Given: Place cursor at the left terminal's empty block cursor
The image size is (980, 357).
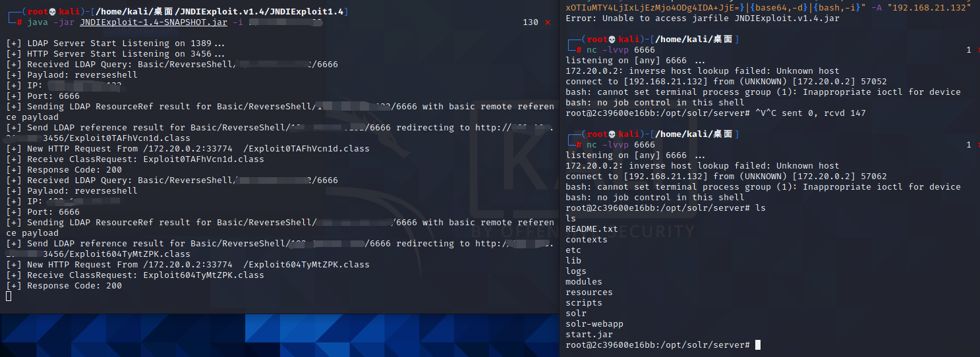Looking at the screenshot, I should [9, 296].
